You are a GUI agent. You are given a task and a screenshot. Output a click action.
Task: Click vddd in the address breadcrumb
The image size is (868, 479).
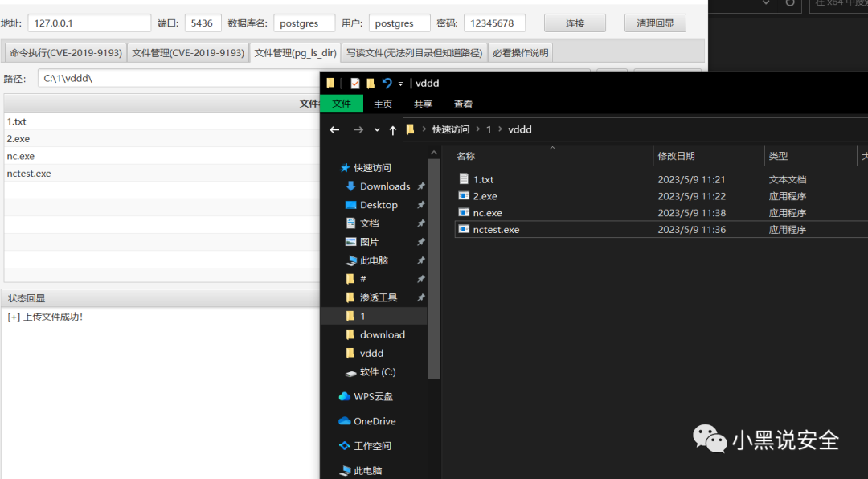coord(520,129)
